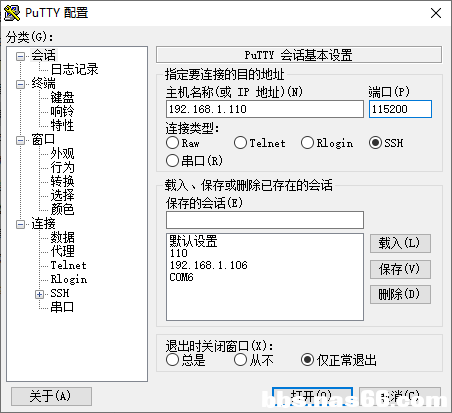The width and height of the screenshot is (452, 413).
Task: Open the 连接 category
Action: tap(44, 223)
